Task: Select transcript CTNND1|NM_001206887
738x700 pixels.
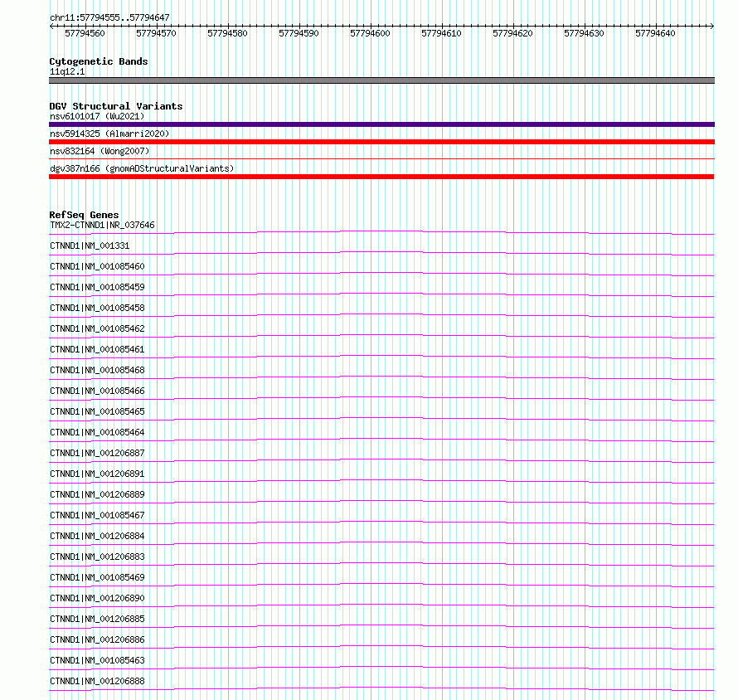Action: click(x=97, y=453)
